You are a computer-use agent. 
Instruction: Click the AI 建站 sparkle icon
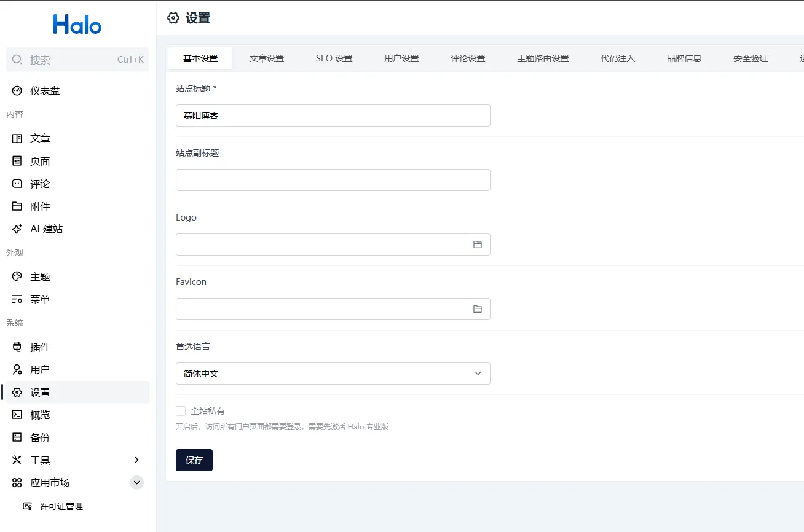(17, 229)
